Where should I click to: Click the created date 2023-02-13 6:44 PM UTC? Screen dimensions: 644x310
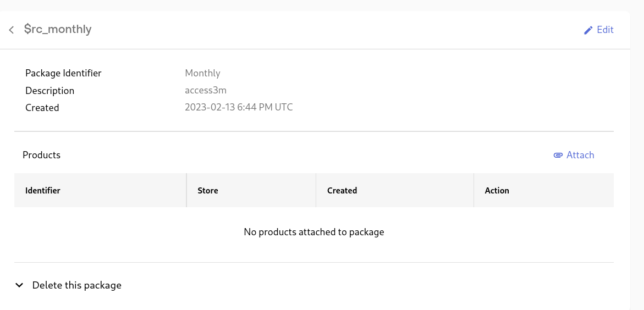pos(239,107)
